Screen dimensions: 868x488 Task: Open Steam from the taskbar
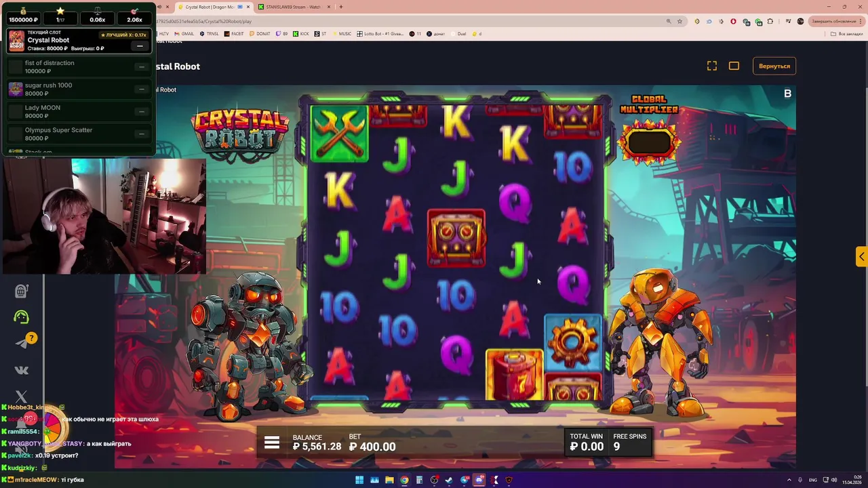(x=449, y=481)
